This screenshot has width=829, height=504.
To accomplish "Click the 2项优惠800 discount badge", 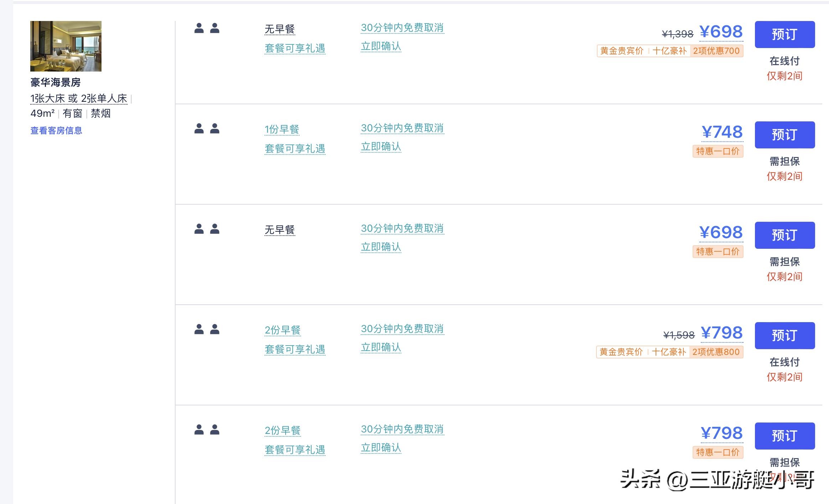I will (716, 352).
